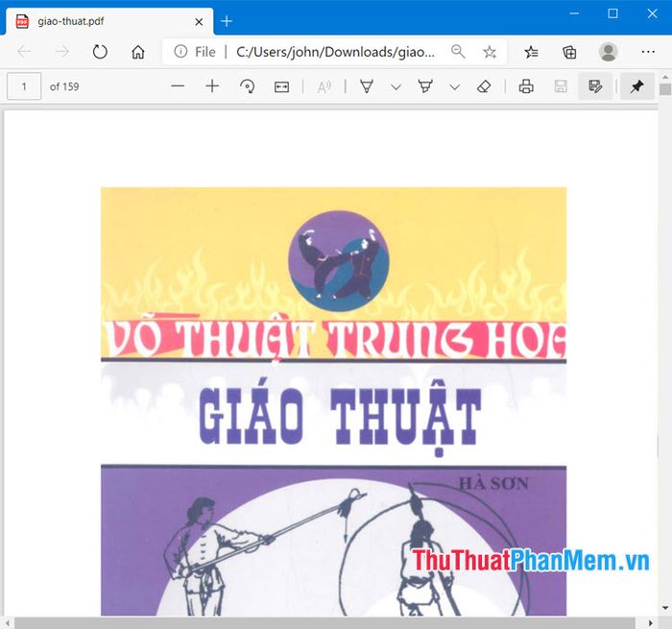Screen dimensions: 672x629
Task: Close the giao-thuat.pdf tab
Action: click(199, 21)
